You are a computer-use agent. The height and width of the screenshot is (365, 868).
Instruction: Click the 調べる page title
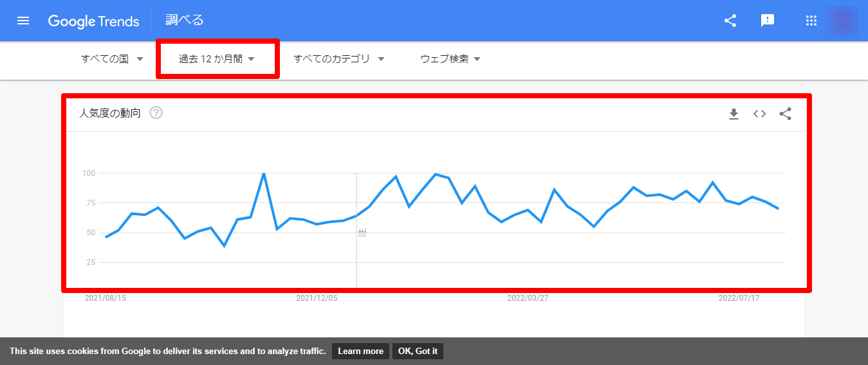point(185,21)
